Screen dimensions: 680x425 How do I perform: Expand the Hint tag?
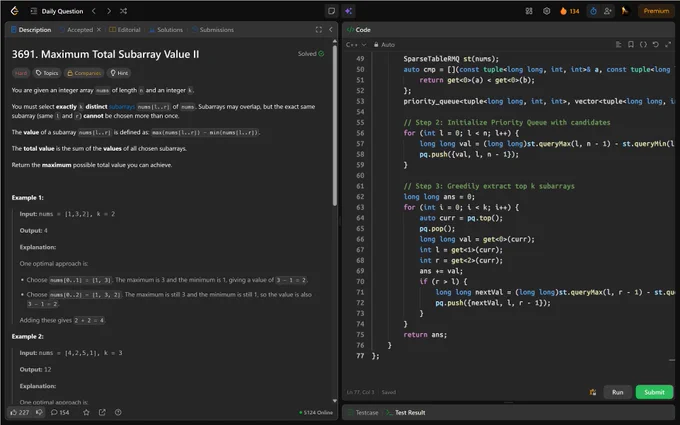(119, 73)
